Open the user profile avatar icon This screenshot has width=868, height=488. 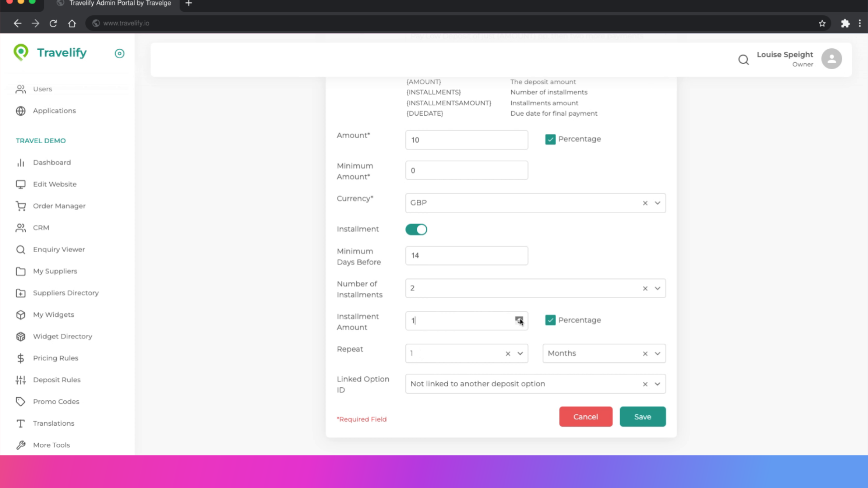831,59
